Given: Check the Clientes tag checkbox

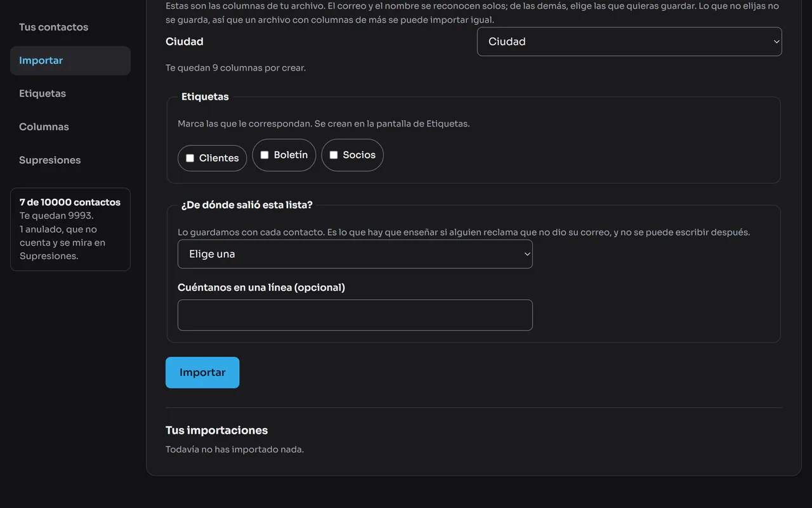Looking at the screenshot, I should coord(190,158).
